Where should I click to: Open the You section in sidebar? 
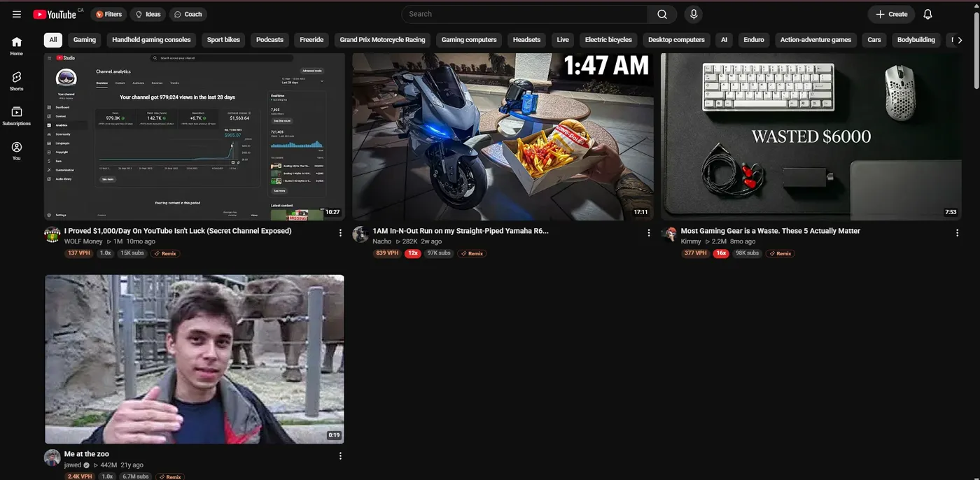17,151
